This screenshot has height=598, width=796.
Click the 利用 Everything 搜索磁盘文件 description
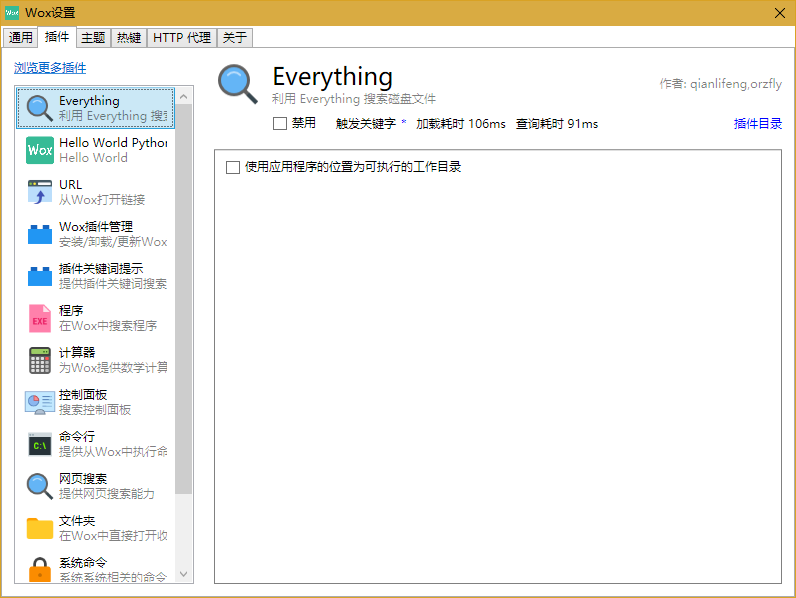tap(354, 99)
